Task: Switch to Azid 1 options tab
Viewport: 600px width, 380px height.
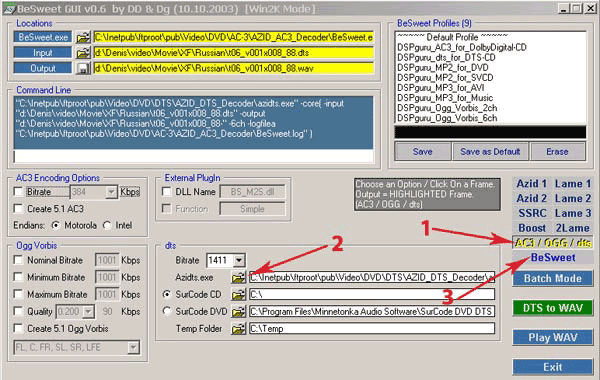Action: coord(532,184)
